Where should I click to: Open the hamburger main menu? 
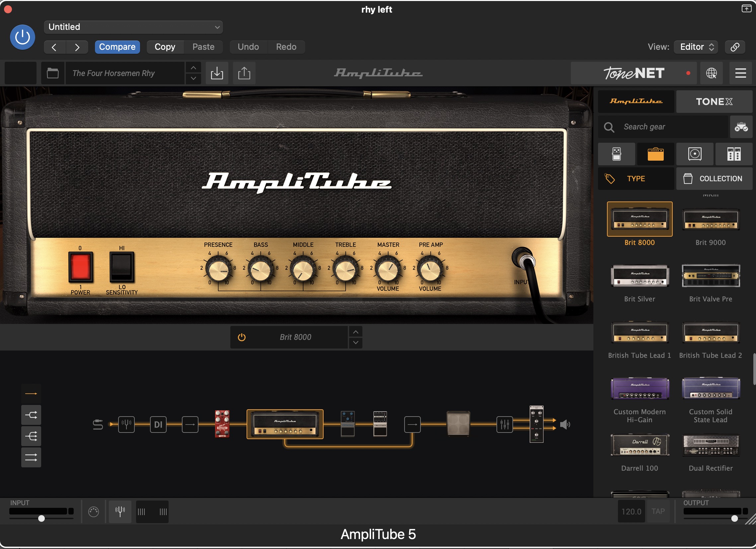740,73
